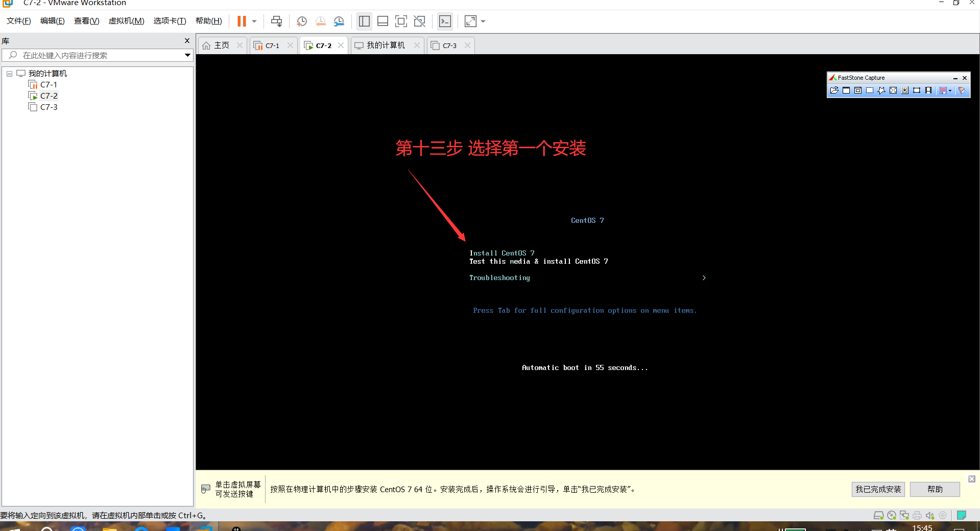Viewport: 980px width, 531px height.
Task: Open the 编辑(E) menu
Action: click(x=53, y=21)
